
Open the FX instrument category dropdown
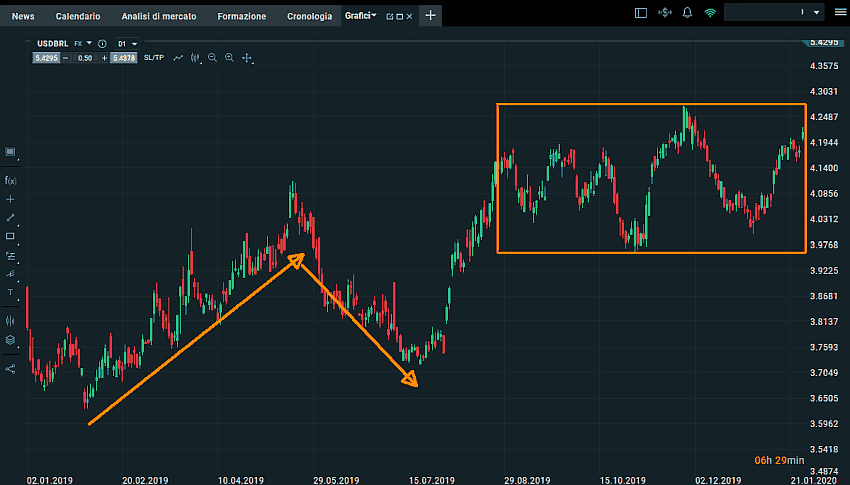tap(82, 44)
